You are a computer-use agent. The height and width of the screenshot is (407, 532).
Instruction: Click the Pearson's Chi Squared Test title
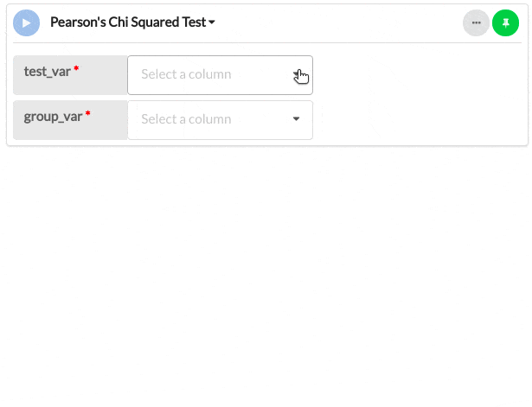pos(128,22)
